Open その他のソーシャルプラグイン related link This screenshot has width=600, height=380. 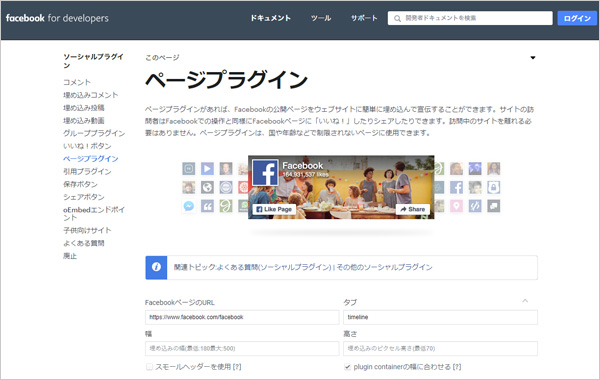click(x=385, y=267)
